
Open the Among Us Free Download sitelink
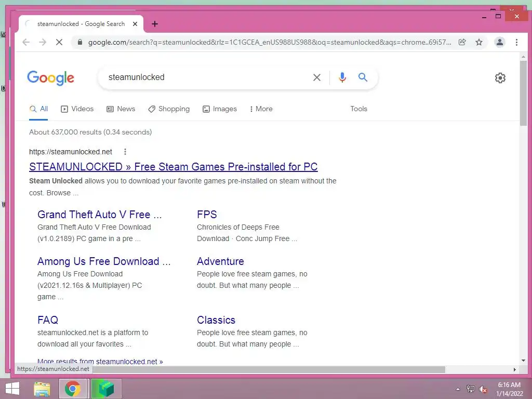104,261
